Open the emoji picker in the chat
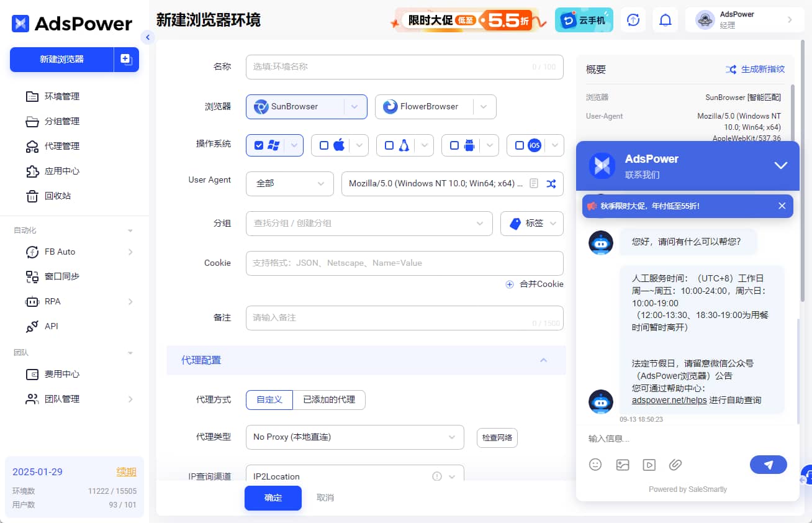812x523 pixels. (x=595, y=464)
